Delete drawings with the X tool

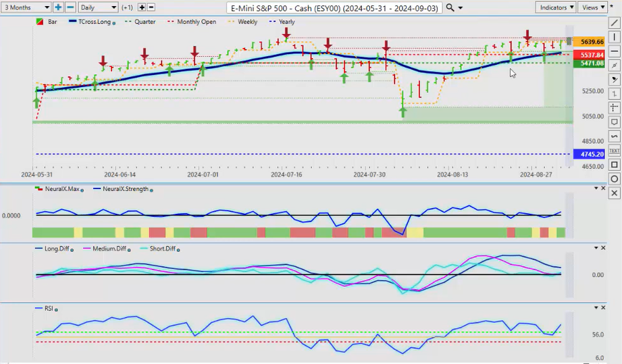pyautogui.click(x=614, y=193)
